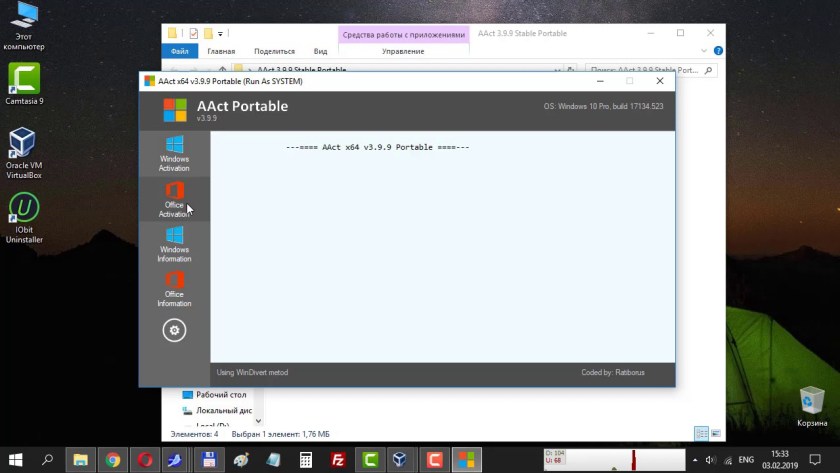Viewport: 840px width, 473px height.
Task: Open Файл tab in Explorer
Action: click(x=179, y=51)
